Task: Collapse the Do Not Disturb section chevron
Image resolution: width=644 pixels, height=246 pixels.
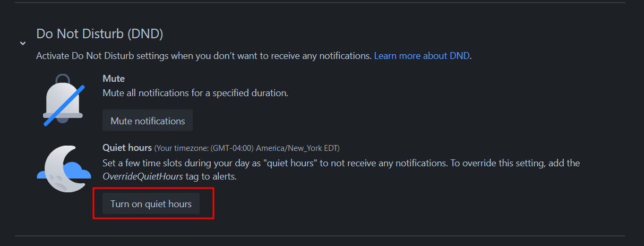Action: (x=23, y=43)
